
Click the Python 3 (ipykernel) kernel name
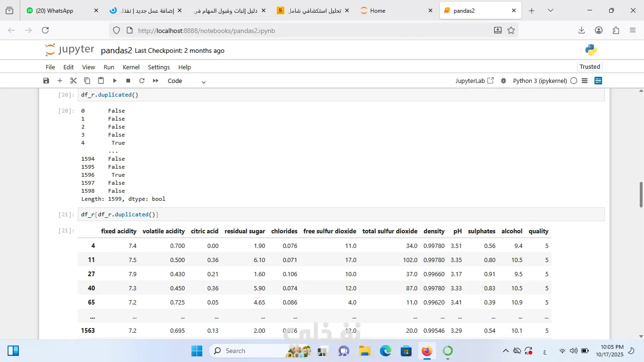540,81
